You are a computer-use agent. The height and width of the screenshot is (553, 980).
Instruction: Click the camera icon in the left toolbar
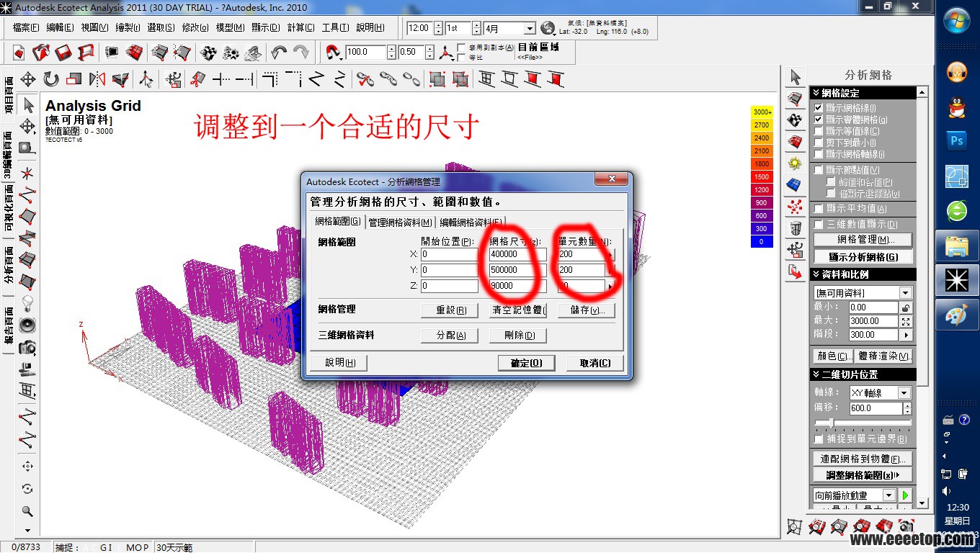pyautogui.click(x=28, y=348)
